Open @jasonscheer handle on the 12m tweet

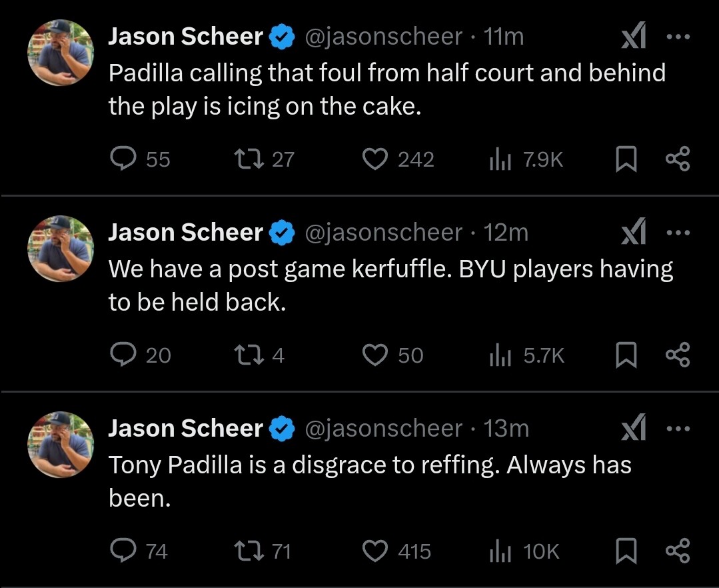pos(383,233)
